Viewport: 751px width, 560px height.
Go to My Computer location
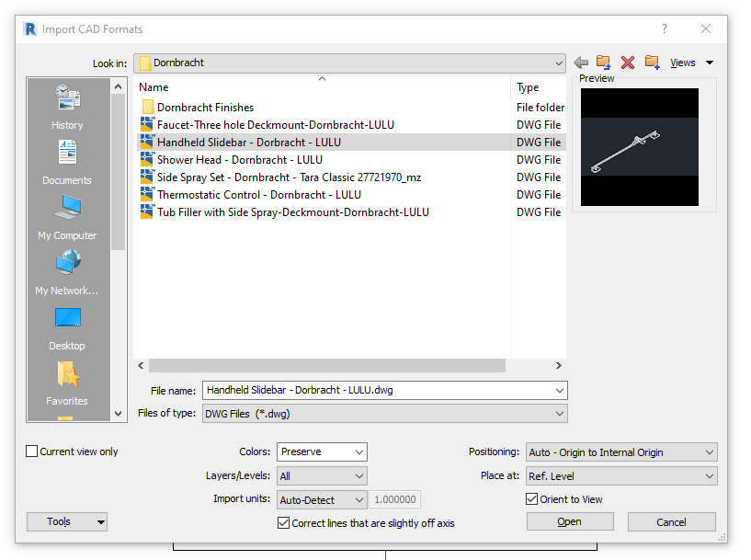coord(67,217)
